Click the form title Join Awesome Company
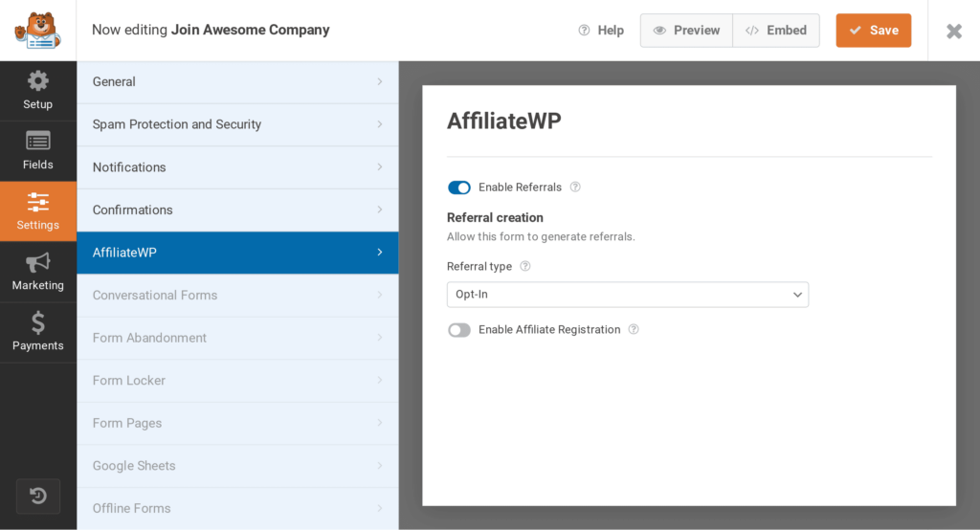Screen dimensions: 980x530 tap(250, 30)
